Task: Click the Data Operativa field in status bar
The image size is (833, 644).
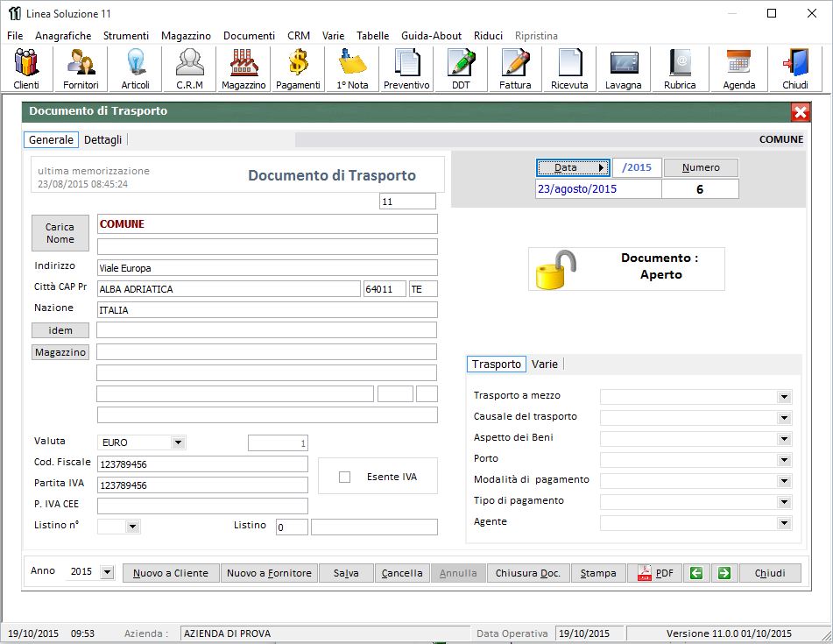Action: pos(589,633)
